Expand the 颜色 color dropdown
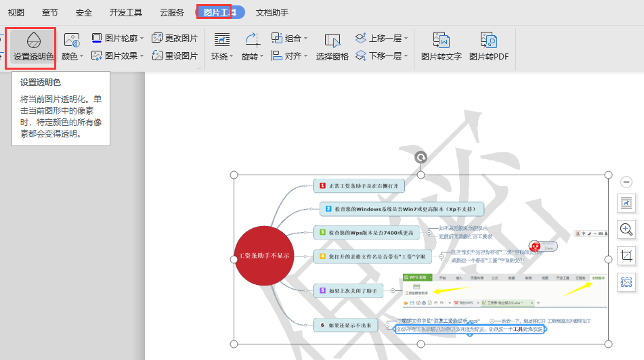 click(72, 56)
